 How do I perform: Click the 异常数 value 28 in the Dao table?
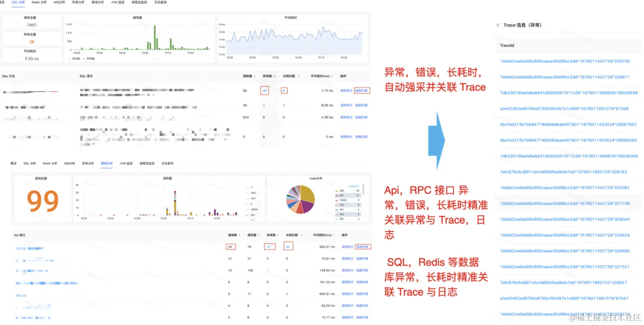[265, 91]
